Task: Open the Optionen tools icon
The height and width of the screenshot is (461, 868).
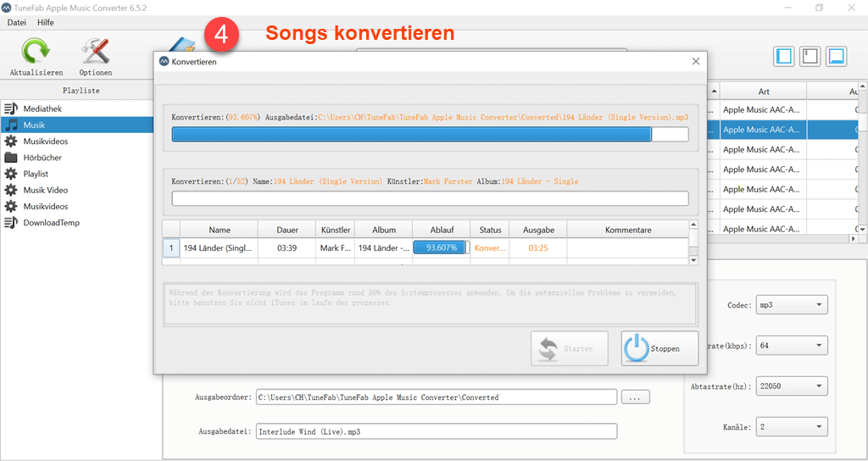Action: [x=95, y=51]
